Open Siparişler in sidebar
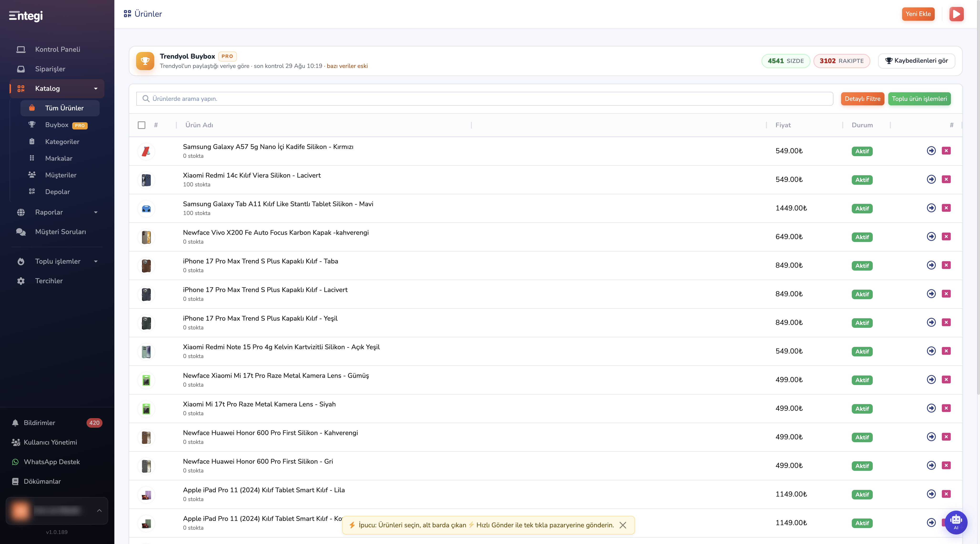The image size is (980, 544). (57, 69)
